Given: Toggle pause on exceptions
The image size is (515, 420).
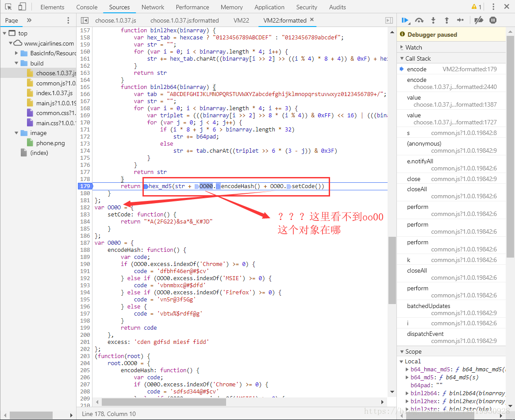Looking at the screenshot, I should 493,20.
